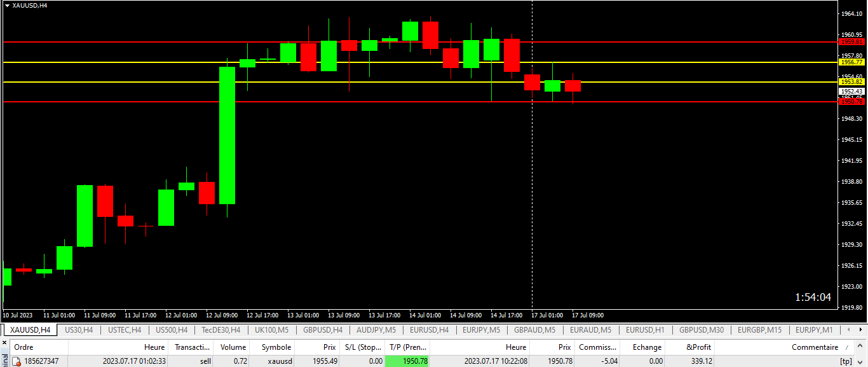Sort by the Heure header next to Ordre
The image size is (868, 367).
[x=118, y=347]
